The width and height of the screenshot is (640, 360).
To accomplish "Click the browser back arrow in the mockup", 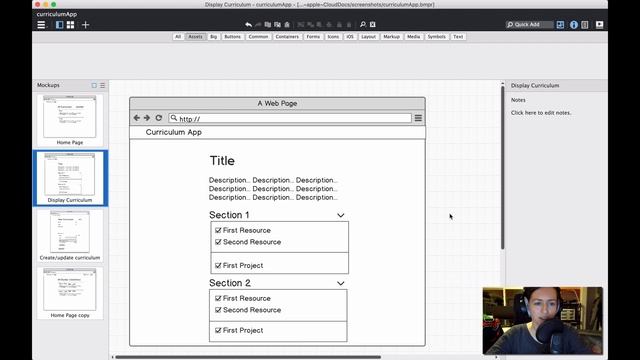I will coord(137,118).
